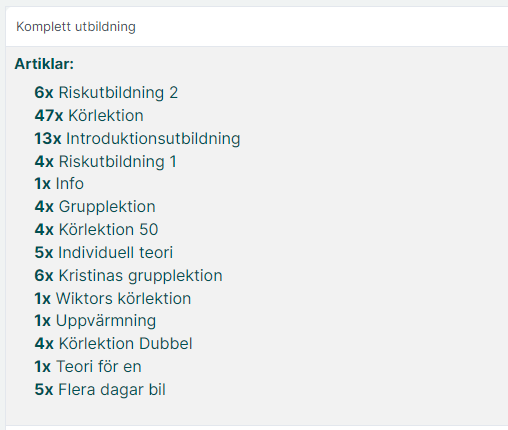Viewport: 508px width, 430px height.
Task: Click the 6x Riskutbildning 2 item
Action: click(106, 93)
